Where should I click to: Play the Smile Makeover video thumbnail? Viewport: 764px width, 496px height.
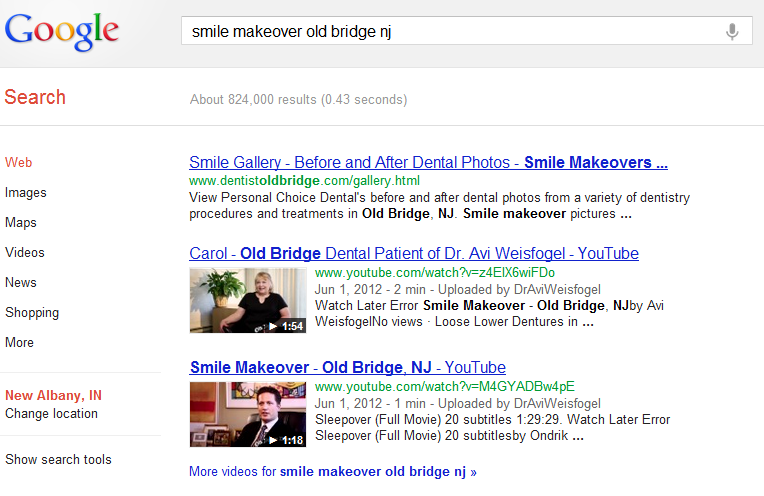248,414
